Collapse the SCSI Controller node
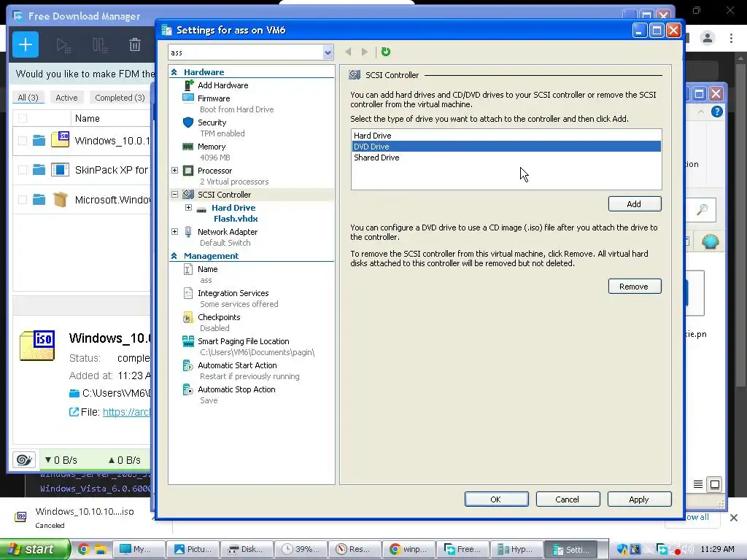 pos(175,194)
